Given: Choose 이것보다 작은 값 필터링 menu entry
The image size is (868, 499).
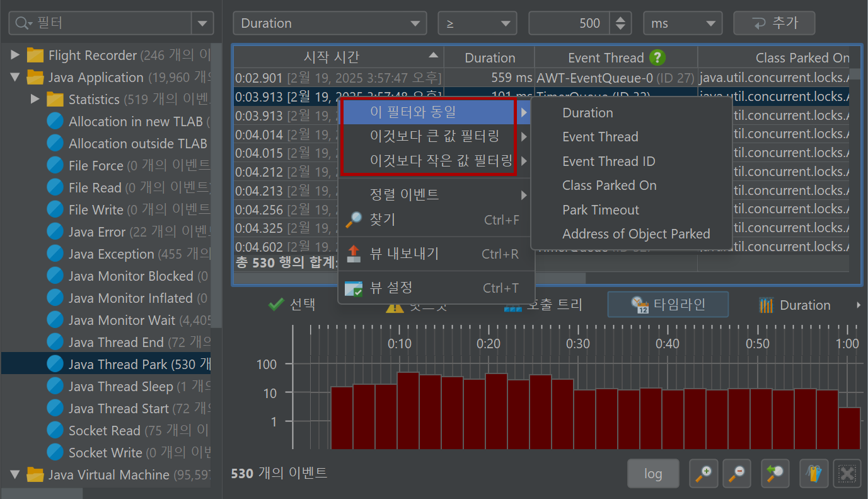Looking at the screenshot, I should pos(436,160).
